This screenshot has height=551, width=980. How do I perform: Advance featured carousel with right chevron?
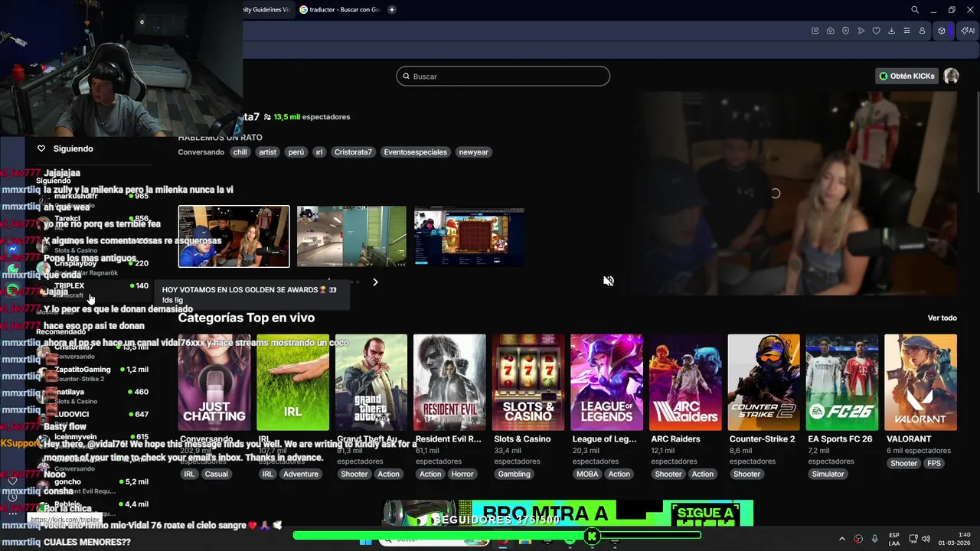375,282
